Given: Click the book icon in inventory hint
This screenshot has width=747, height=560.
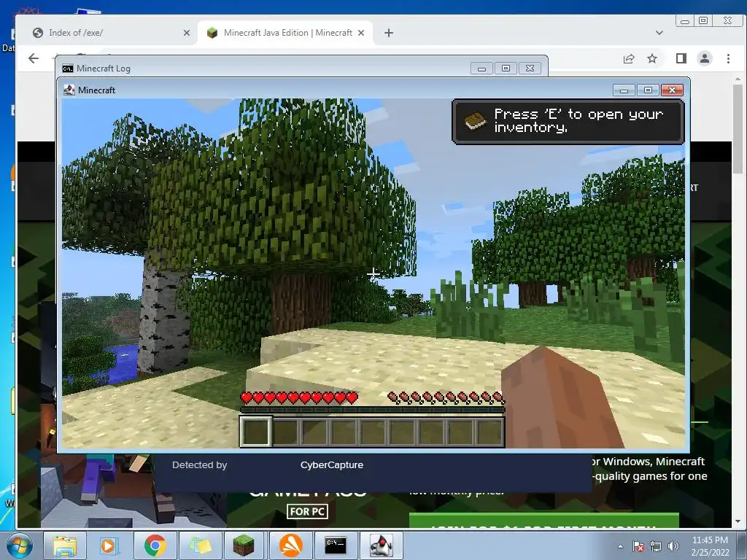Looking at the screenshot, I should pos(475,122).
